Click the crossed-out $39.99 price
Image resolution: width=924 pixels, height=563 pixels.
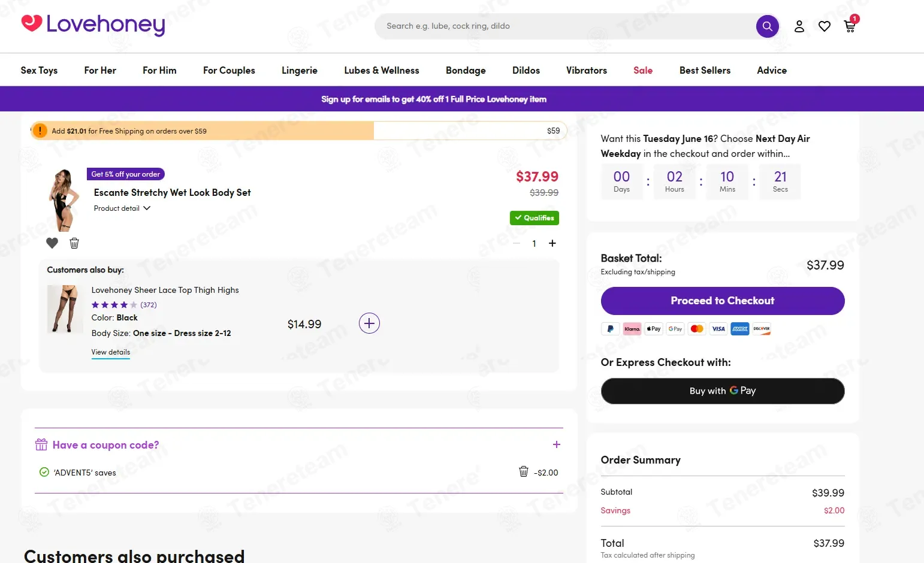[544, 193]
